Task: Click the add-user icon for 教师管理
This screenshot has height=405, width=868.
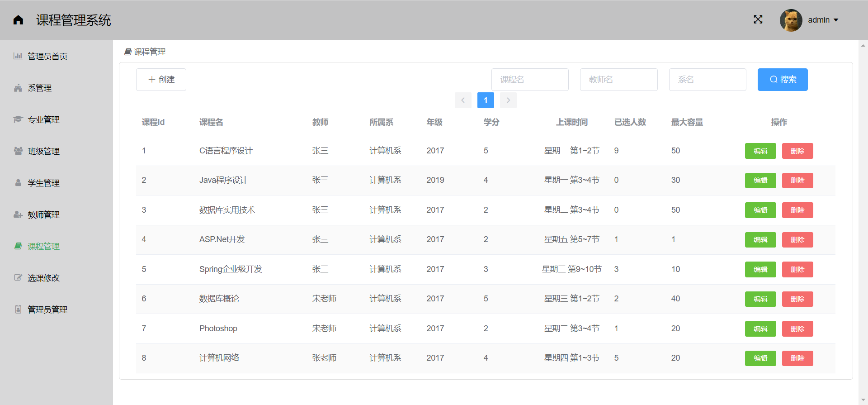Action: [x=18, y=214]
